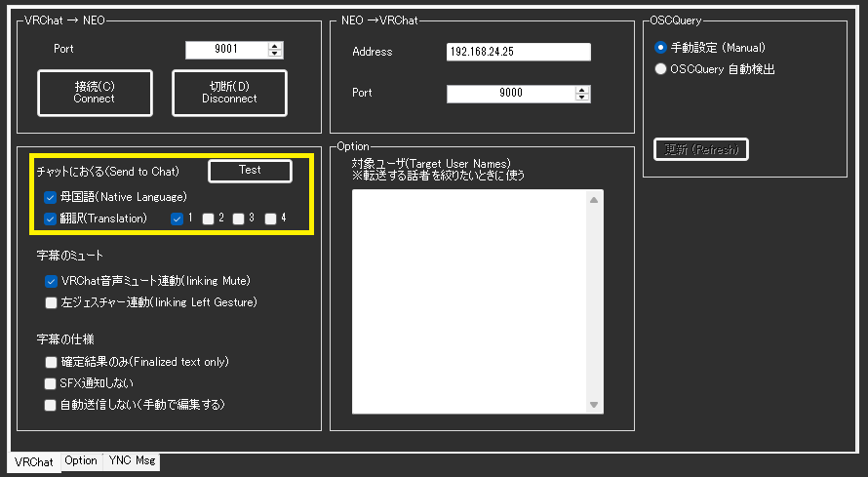
Task: Switch to the Option tab
Action: tap(81, 461)
